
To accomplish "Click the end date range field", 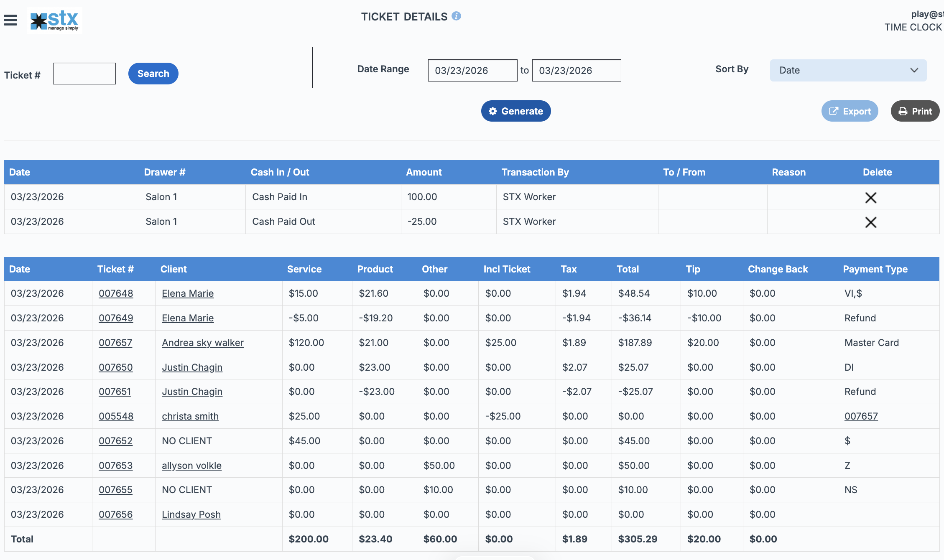I will point(576,70).
